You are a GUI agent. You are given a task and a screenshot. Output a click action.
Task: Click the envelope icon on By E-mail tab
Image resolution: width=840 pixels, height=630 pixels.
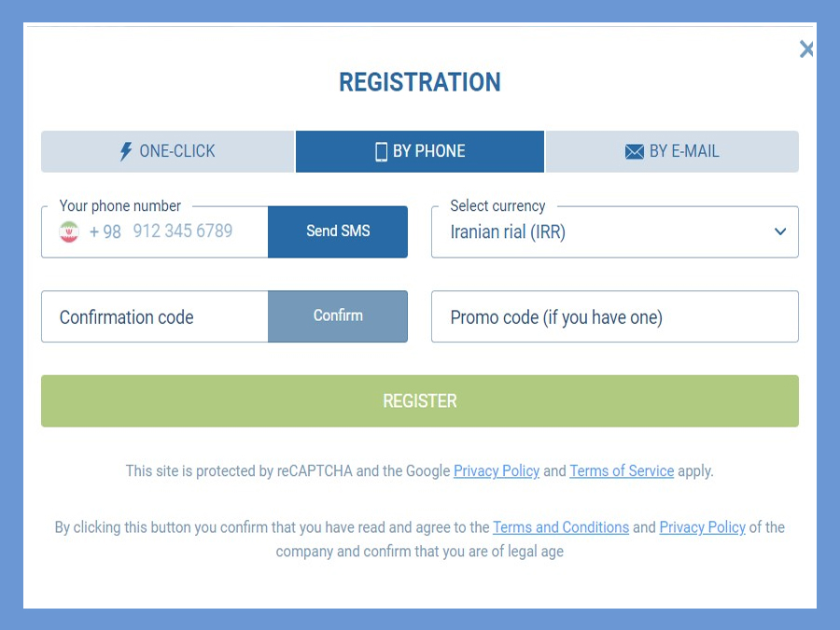635,151
